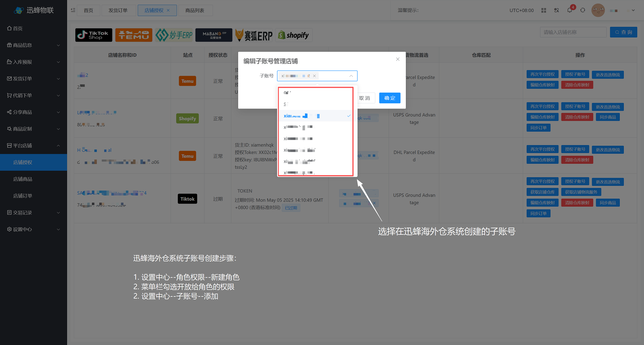Click the TikTok Shop platform logo

coord(94,35)
